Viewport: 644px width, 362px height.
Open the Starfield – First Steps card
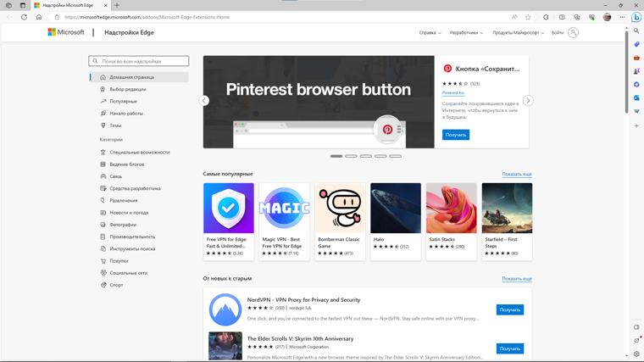click(x=507, y=222)
